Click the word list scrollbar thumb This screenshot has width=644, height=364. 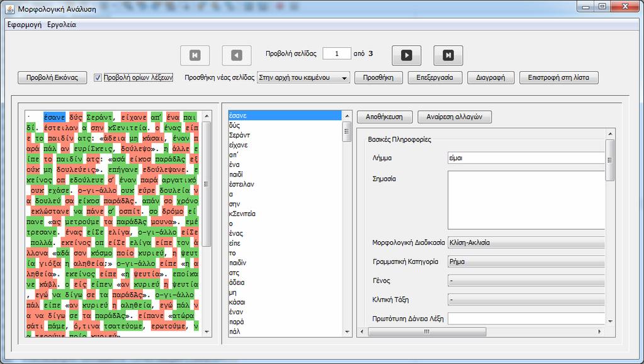[x=347, y=132]
